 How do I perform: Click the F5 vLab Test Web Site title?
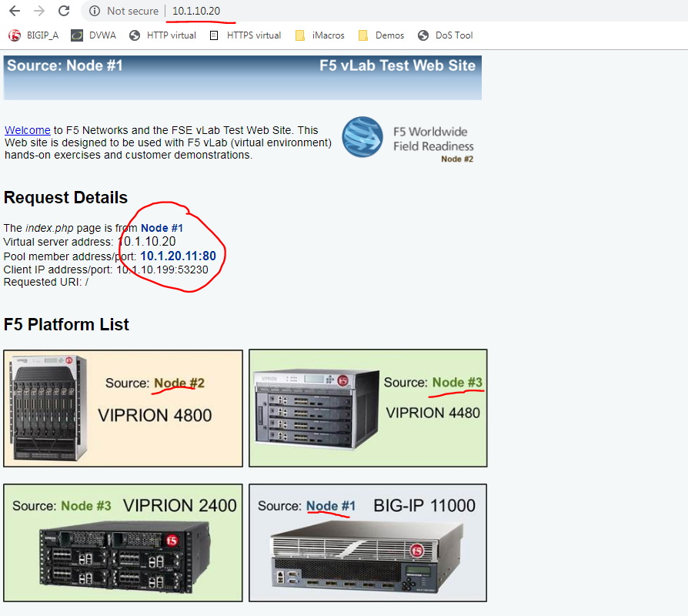pos(397,66)
